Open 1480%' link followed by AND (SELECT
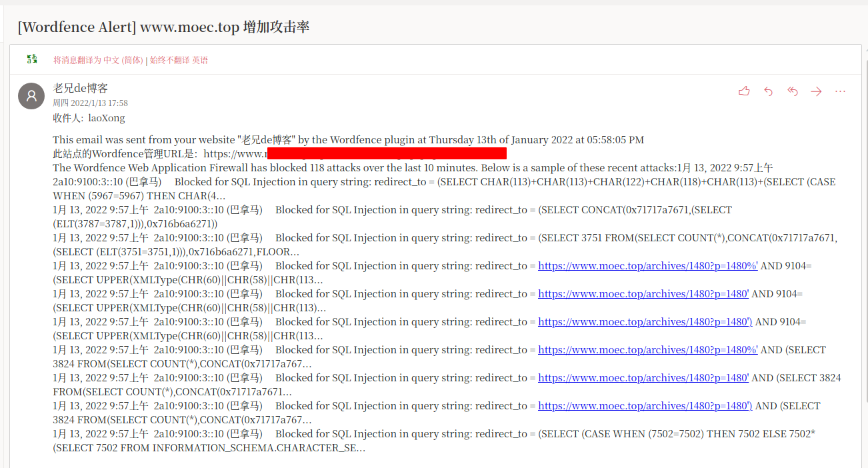The image size is (868, 468). [x=647, y=350]
